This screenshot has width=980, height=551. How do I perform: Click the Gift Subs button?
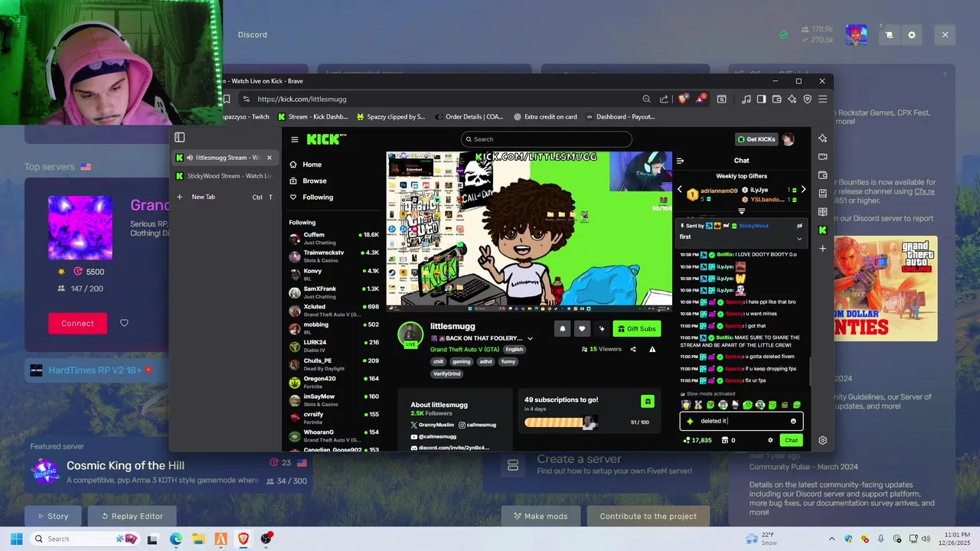click(x=636, y=328)
